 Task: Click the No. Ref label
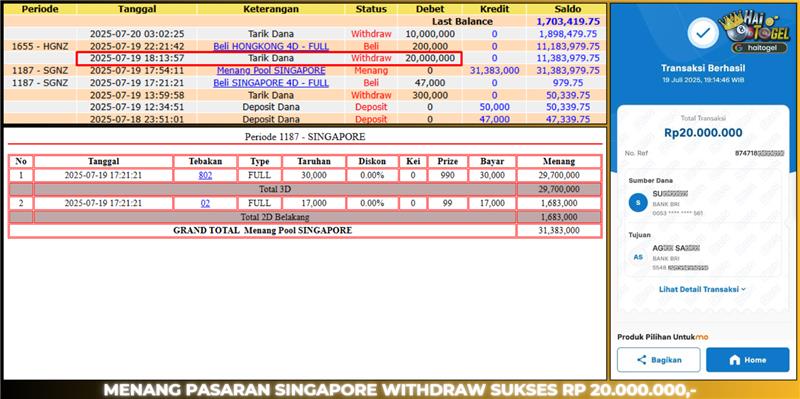[x=635, y=153]
